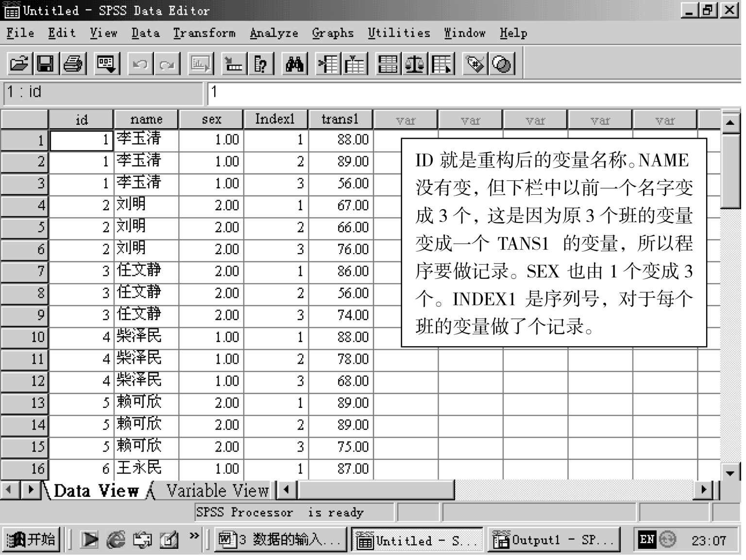Click the horizontal scrollbar thumb
Image resolution: width=746 pixels, height=560 pixels.
pos(376,490)
